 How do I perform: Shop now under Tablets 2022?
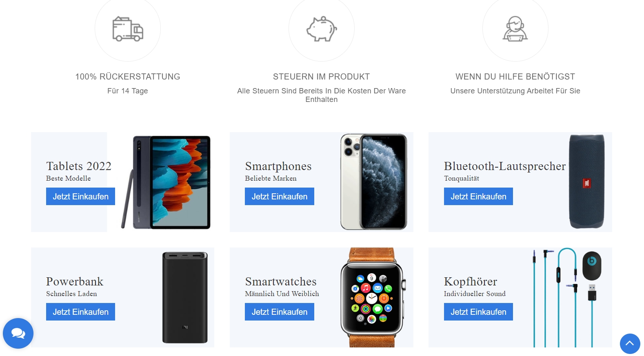coord(80,196)
